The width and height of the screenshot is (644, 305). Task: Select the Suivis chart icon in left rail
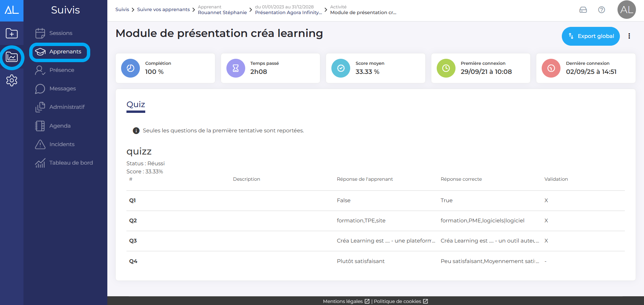pyautogui.click(x=12, y=57)
